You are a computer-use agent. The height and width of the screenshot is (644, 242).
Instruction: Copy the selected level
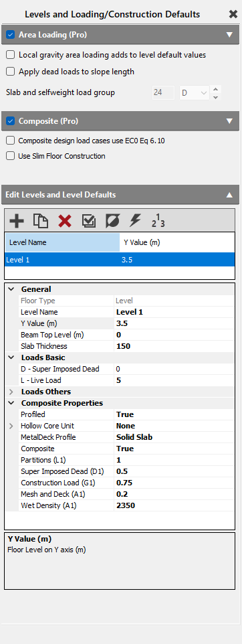click(41, 221)
